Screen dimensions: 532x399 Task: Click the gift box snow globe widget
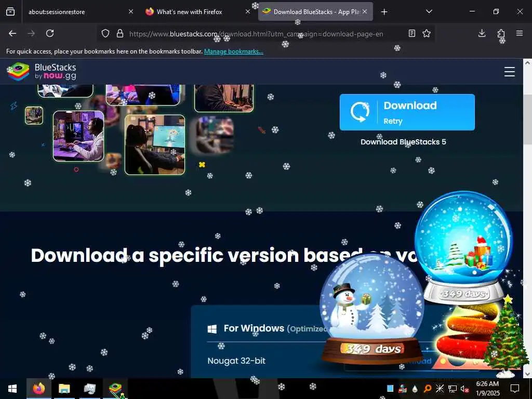click(x=463, y=247)
